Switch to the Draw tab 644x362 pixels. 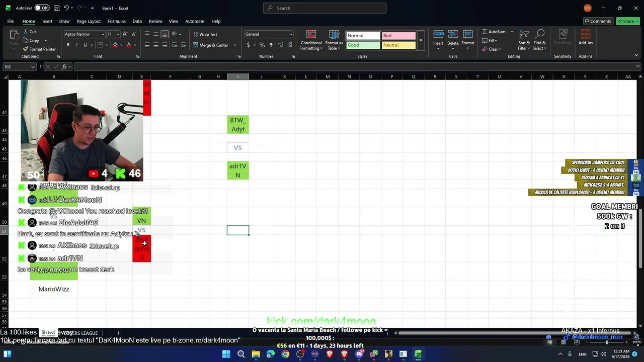(64, 21)
